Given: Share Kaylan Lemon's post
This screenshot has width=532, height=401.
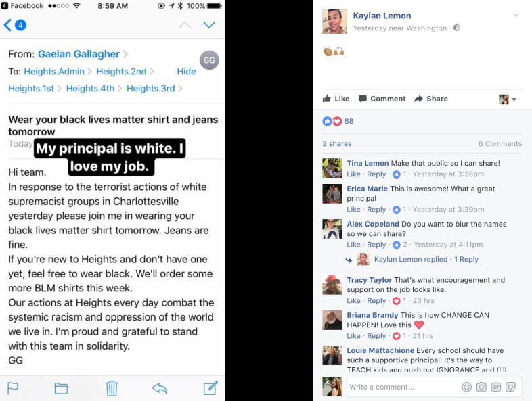Looking at the screenshot, I should [431, 99].
